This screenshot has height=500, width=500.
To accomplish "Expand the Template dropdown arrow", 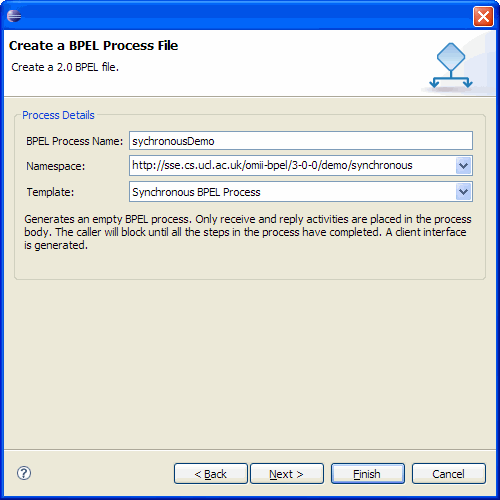I will 464,192.
